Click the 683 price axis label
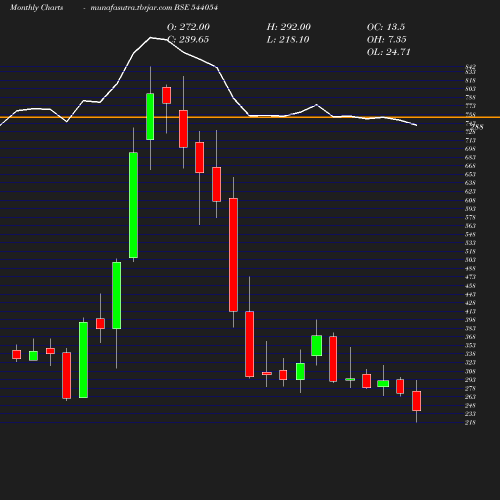The height and width of the screenshot is (500, 500). (470, 157)
